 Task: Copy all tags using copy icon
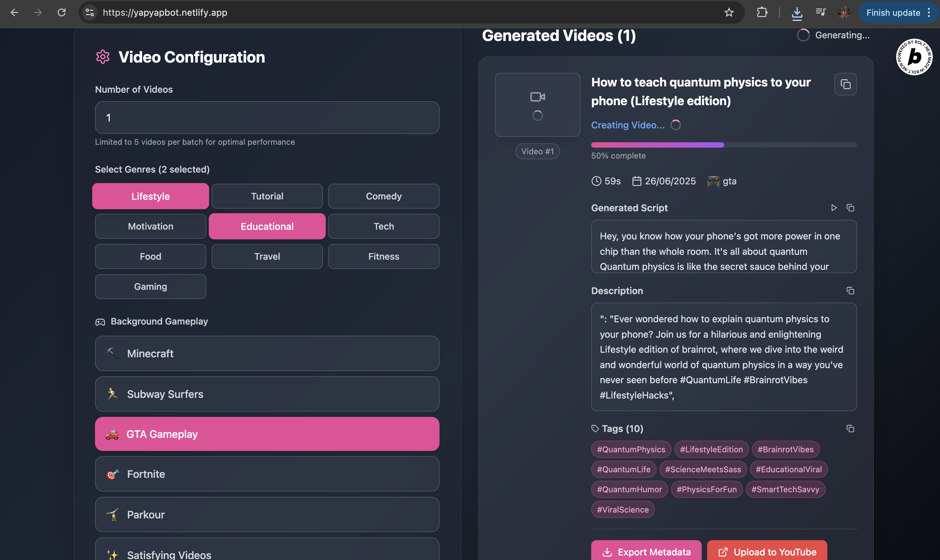pos(850,429)
